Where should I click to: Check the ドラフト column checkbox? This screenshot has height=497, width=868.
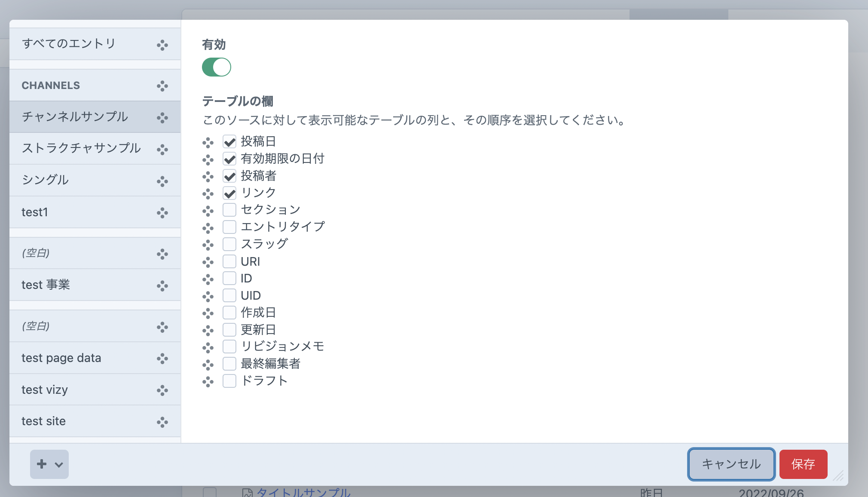click(x=229, y=380)
